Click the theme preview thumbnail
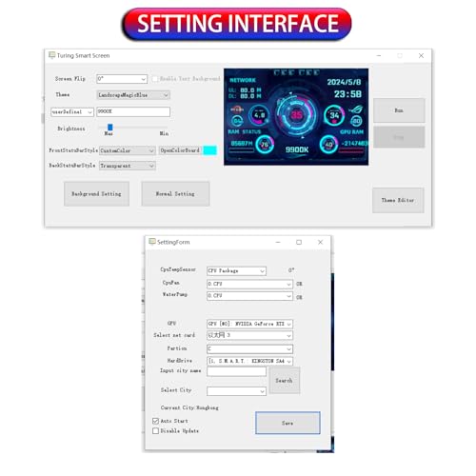The height and width of the screenshot is (476, 476). [x=296, y=117]
